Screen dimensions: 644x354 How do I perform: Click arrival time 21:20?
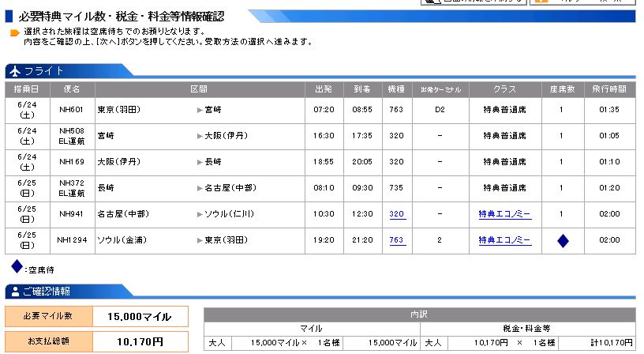362,239
